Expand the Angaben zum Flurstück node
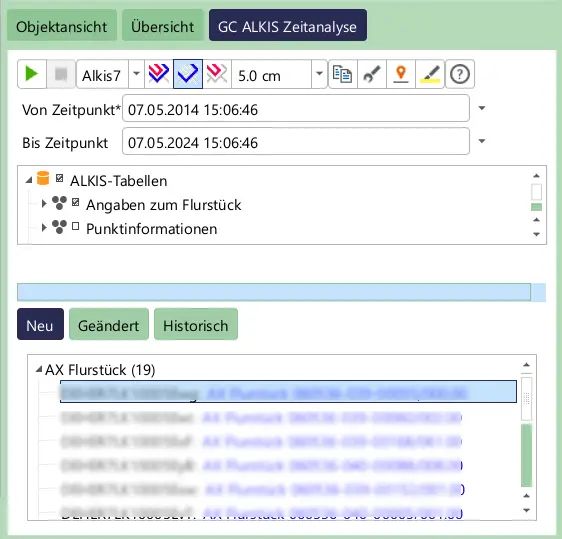The height and width of the screenshot is (539, 562). (x=44, y=204)
